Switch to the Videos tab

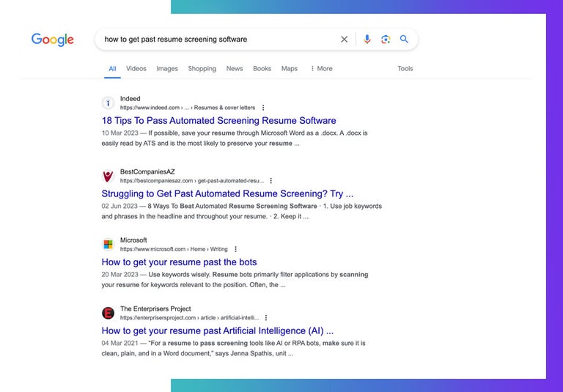[136, 69]
